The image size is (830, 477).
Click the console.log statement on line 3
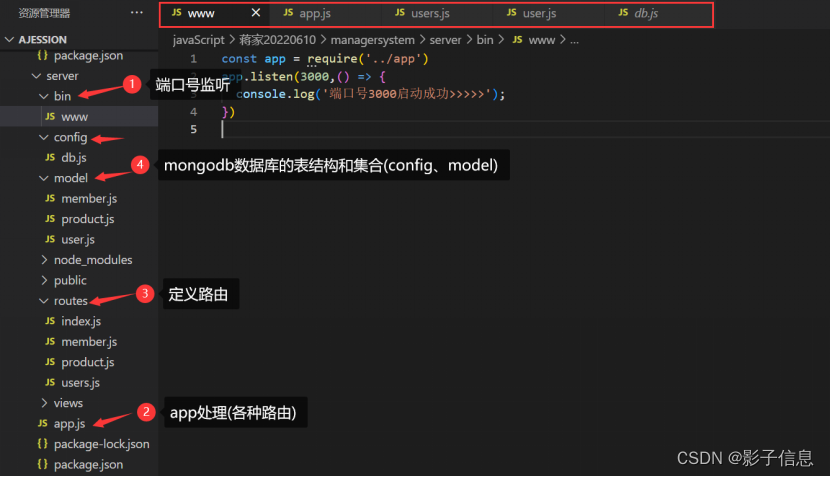pyautogui.click(x=371, y=94)
